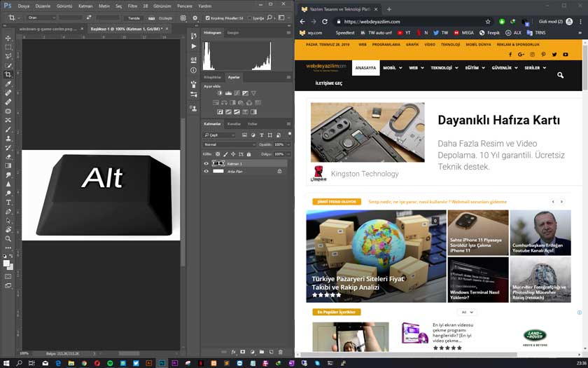Expand the MOBİL website menu
Screen dimensions: 588x368
[x=392, y=68]
